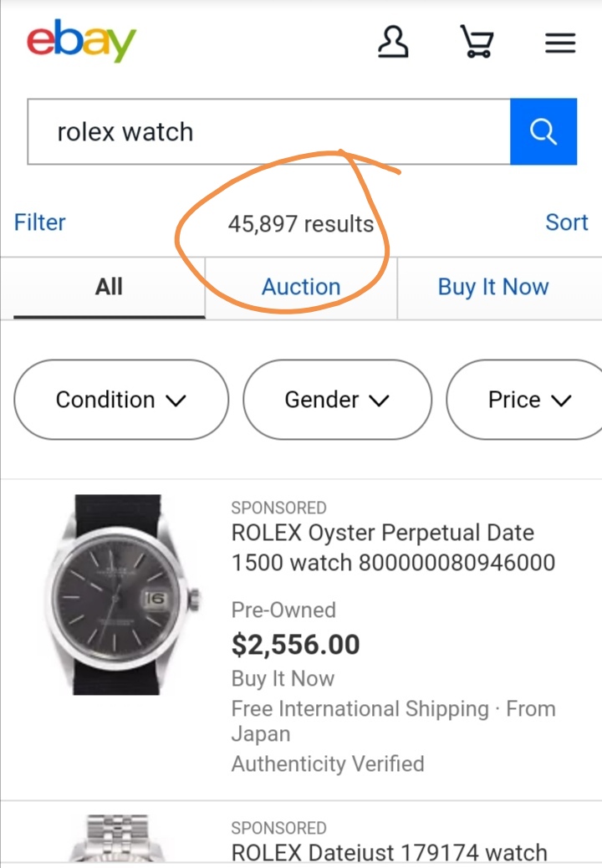Open the hamburger menu icon
Viewport: 602px width, 868px height.
[x=560, y=43]
